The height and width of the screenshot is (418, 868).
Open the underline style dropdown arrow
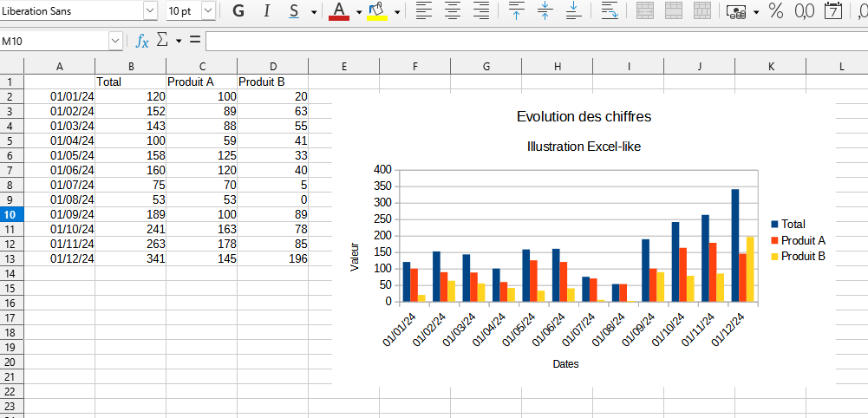tap(314, 11)
